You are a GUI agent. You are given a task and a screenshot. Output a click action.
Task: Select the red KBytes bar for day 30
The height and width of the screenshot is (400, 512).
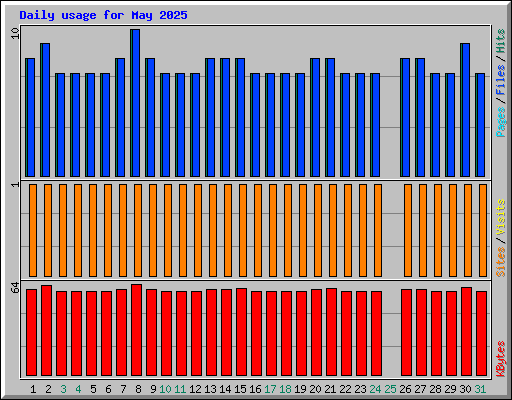(x=466, y=331)
